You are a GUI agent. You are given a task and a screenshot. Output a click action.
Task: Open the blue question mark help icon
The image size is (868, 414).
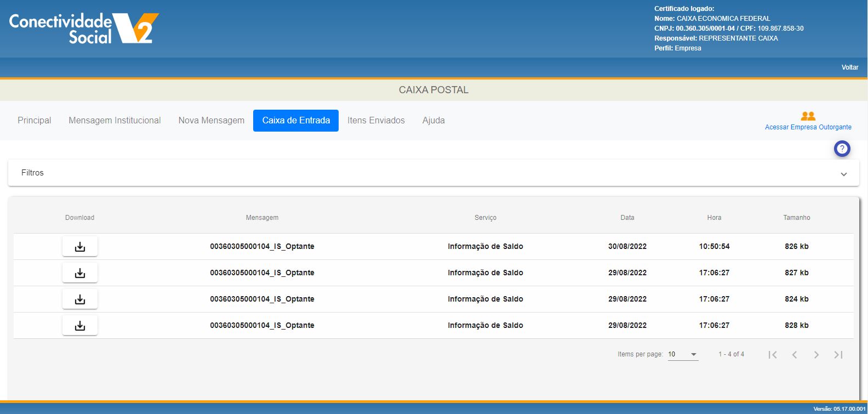(x=842, y=149)
